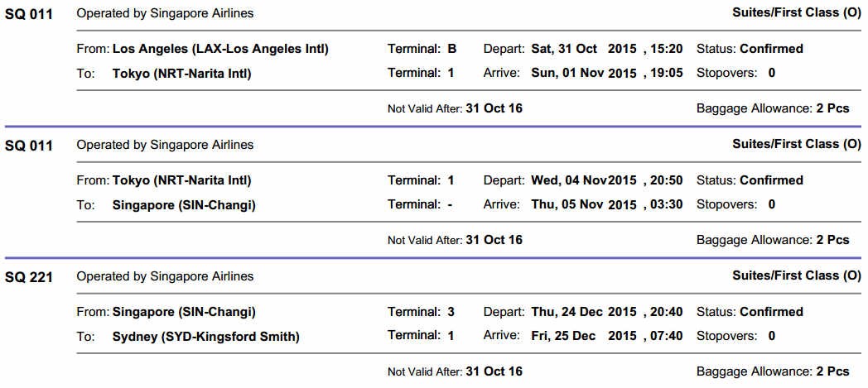Click the Terminal B value
Viewport: 868px width, 388px height.
coord(451,49)
